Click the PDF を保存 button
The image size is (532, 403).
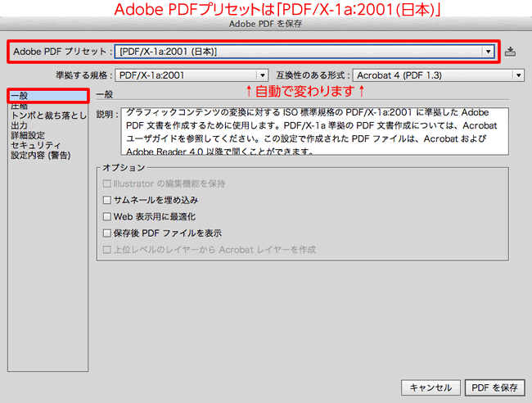click(494, 387)
